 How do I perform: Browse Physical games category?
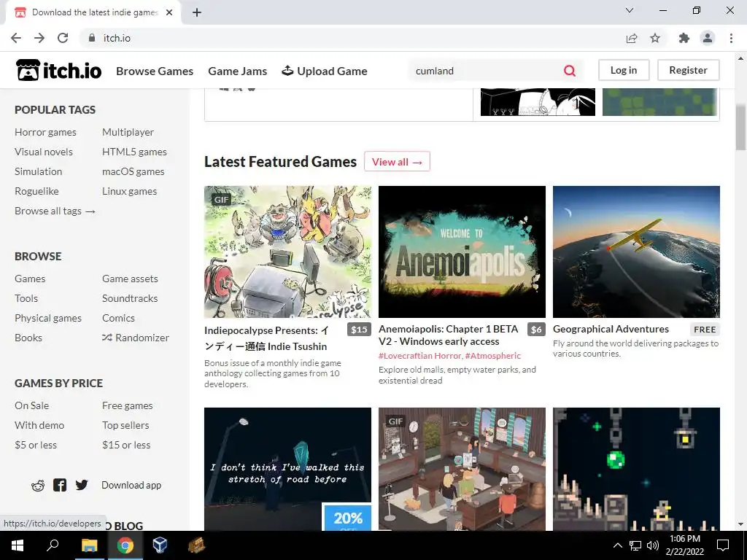click(x=48, y=318)
